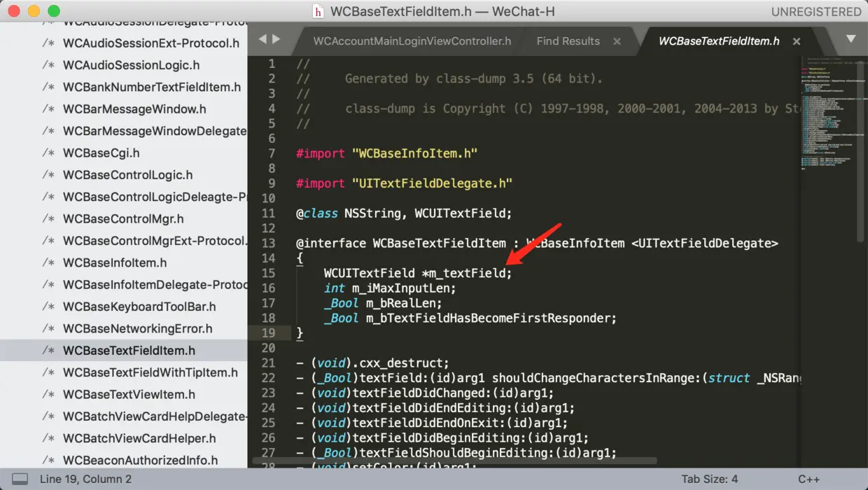Switch to Find Results tab

point(568,41)
